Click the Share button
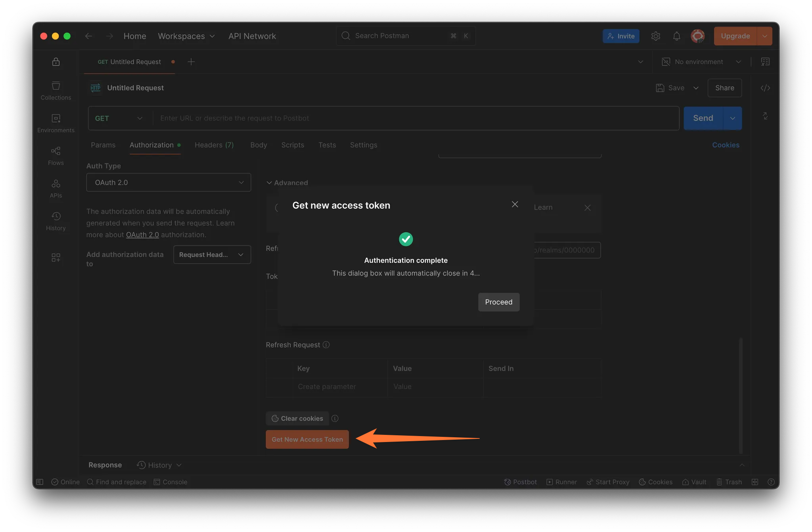 pyautogui.click(x=725, y=88)
